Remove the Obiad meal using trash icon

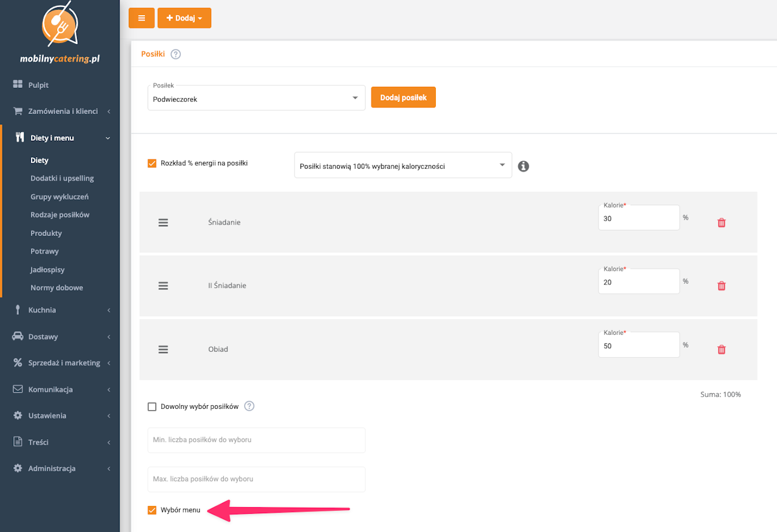pyautogui.click(x=721, y=349)
